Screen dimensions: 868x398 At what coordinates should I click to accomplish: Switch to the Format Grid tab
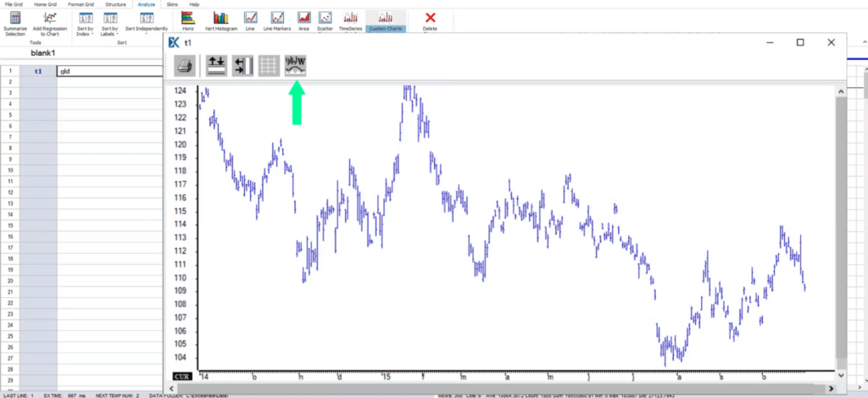click(81, 4)
